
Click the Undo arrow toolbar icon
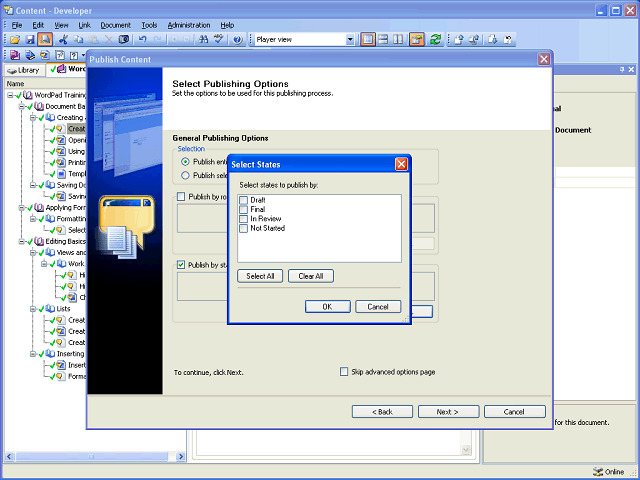coord(142,40)
